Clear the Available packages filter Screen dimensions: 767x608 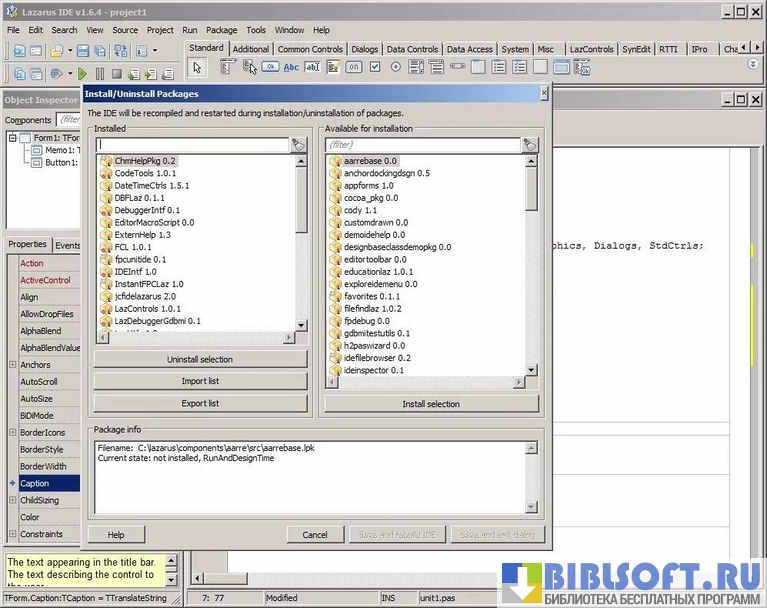click(x=530, y=145)
